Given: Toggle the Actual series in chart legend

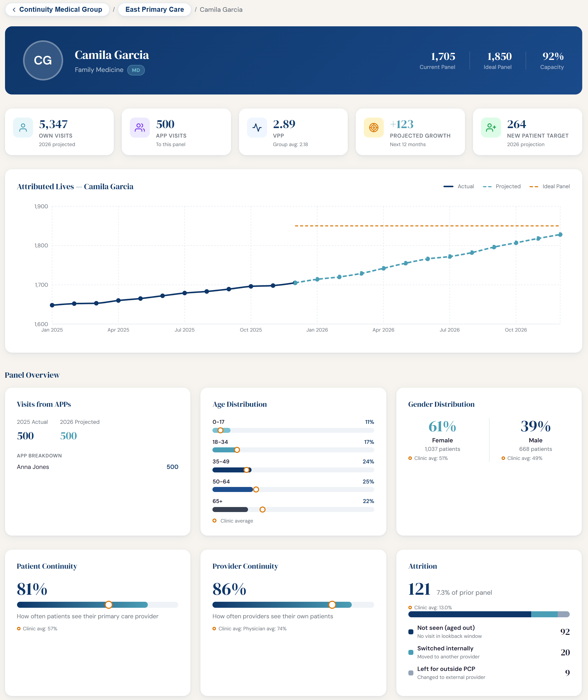Looking at the screenshot, I should click(458, 186).
